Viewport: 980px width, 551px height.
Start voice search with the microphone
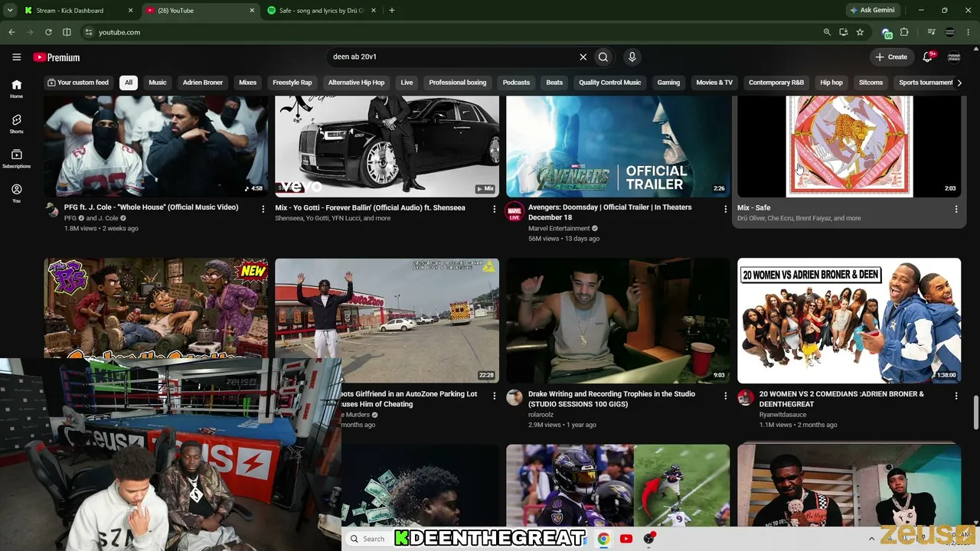tap(632, 57)
